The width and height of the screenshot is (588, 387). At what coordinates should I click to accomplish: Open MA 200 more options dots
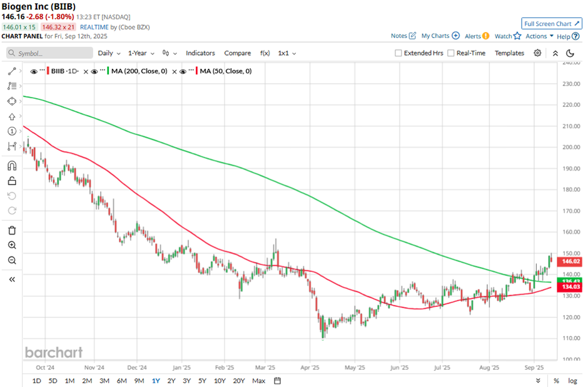tap(103, 69)
